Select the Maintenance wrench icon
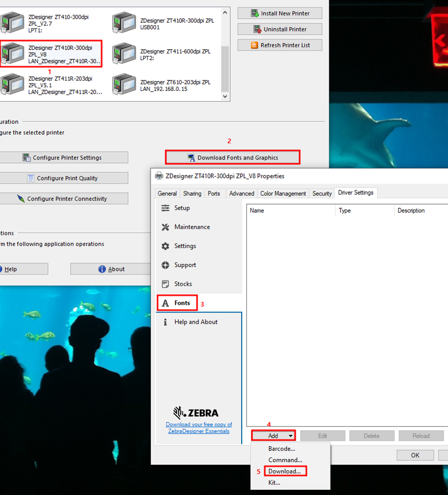This screenshot has width=448, height=495. (165, 227)
